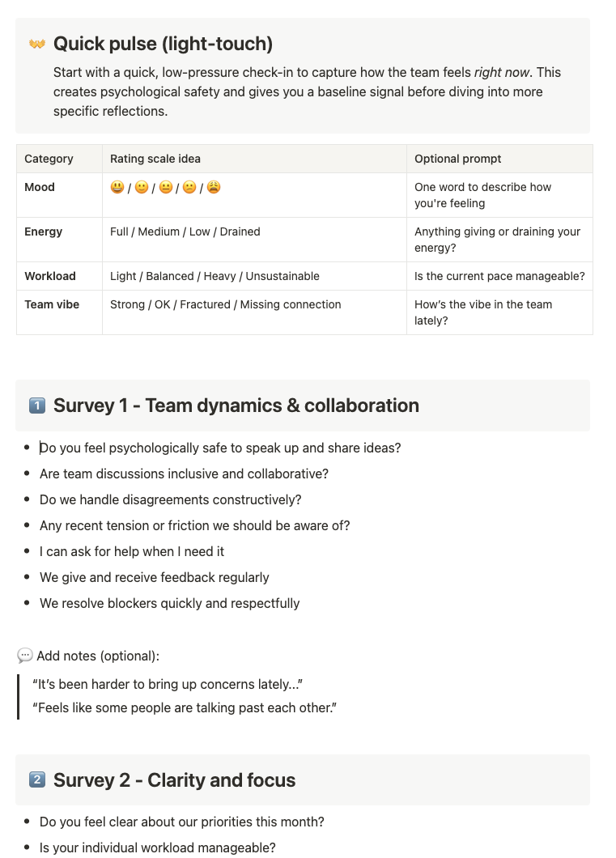616x858 pixels.
Task: Select the weary face emoji in Mood row
Action: coord(214,187)
